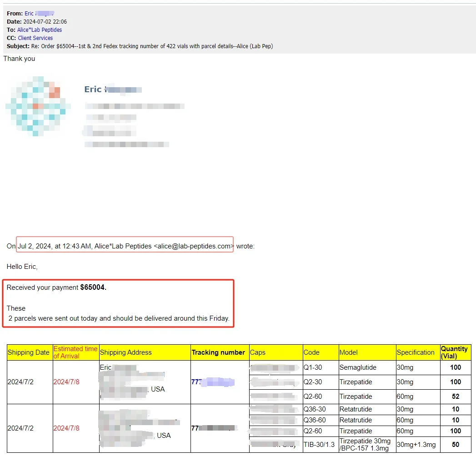
Task: Open the Alice*Lab Peptides recipient link
Action: 40,30
